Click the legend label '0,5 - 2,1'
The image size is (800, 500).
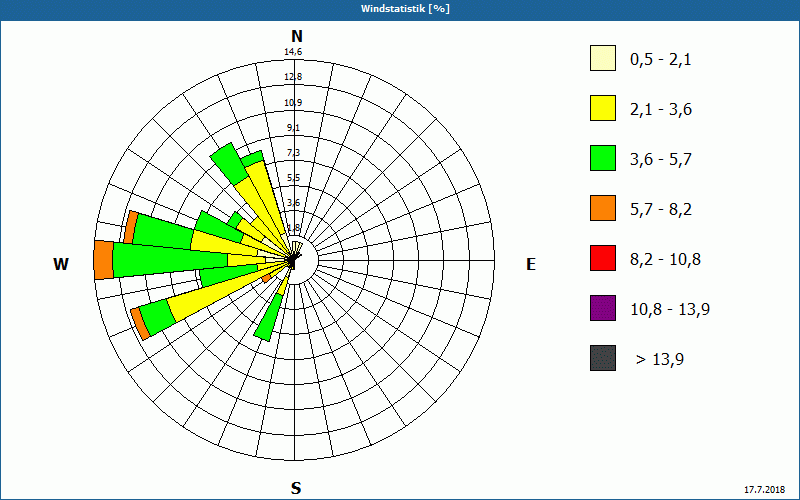click(x=661, y=60)
